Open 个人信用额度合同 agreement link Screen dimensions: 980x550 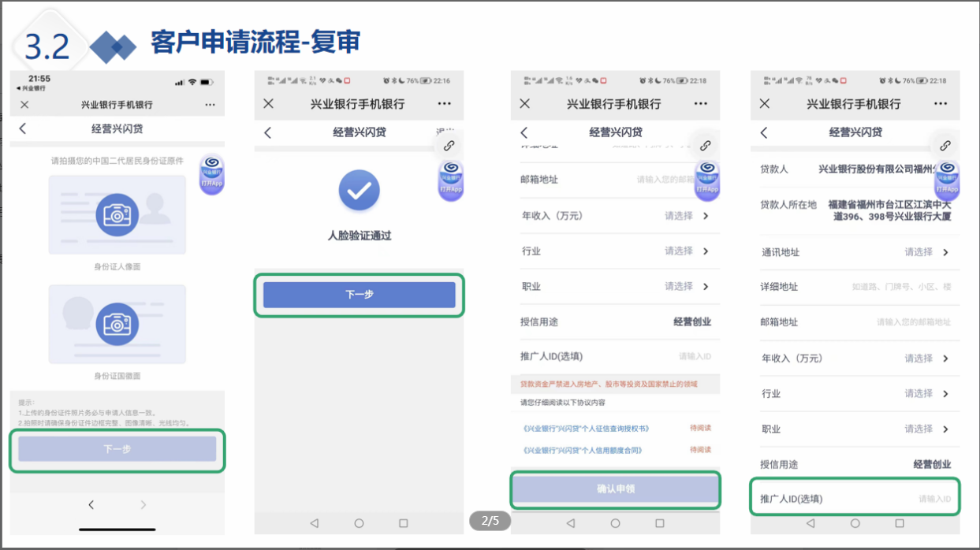click(582, 451)
